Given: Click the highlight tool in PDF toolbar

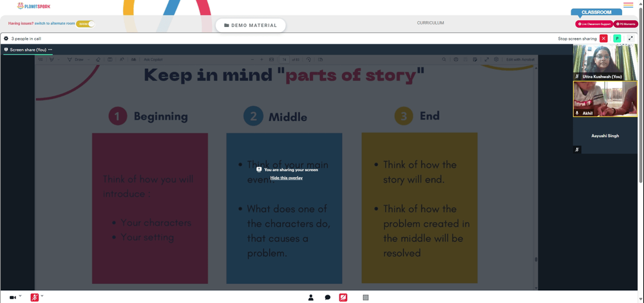Looking at the screenshot, I should [52, 59].
